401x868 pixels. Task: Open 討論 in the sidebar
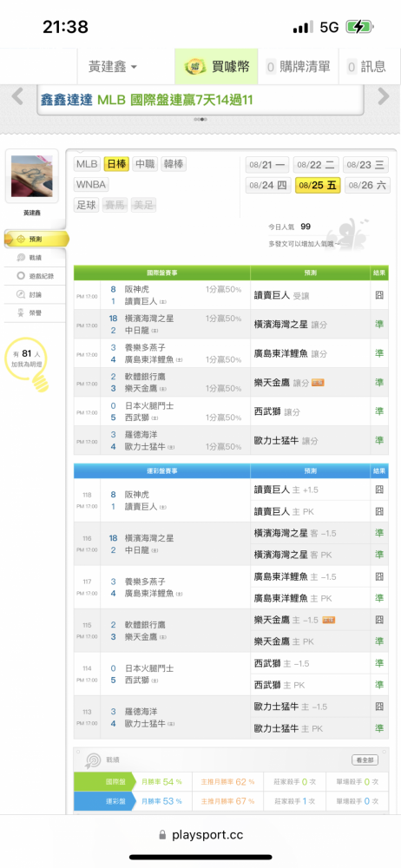(x=36, y=294)
